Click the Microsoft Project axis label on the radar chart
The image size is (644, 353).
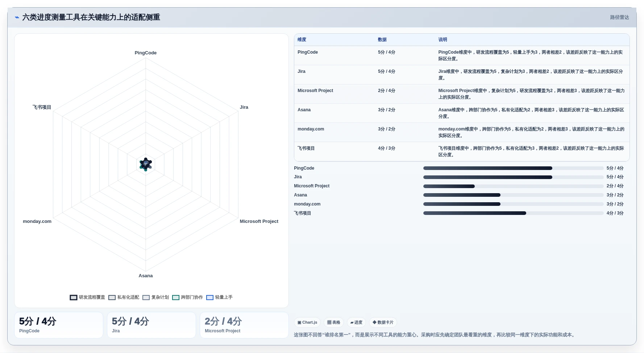(259, 221)
